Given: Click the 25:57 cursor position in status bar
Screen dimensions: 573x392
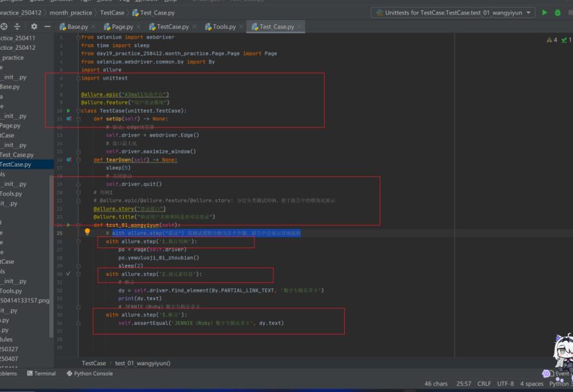Looking at the screenshot, I should click(x=463, y=384).
